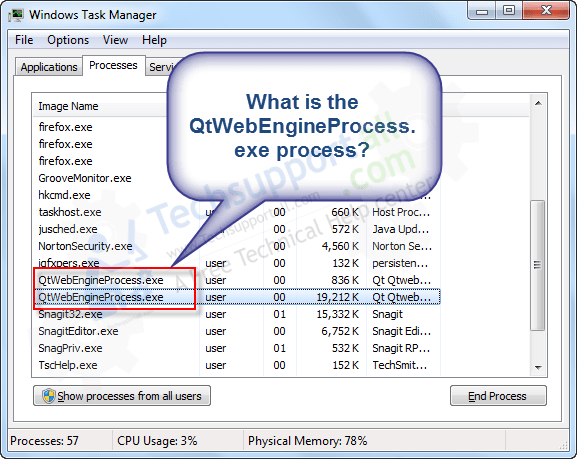This screenshot has width=577, height=459.
Task: Click Physical Memory: 78% status entry
Action: [x=308, y=441]
